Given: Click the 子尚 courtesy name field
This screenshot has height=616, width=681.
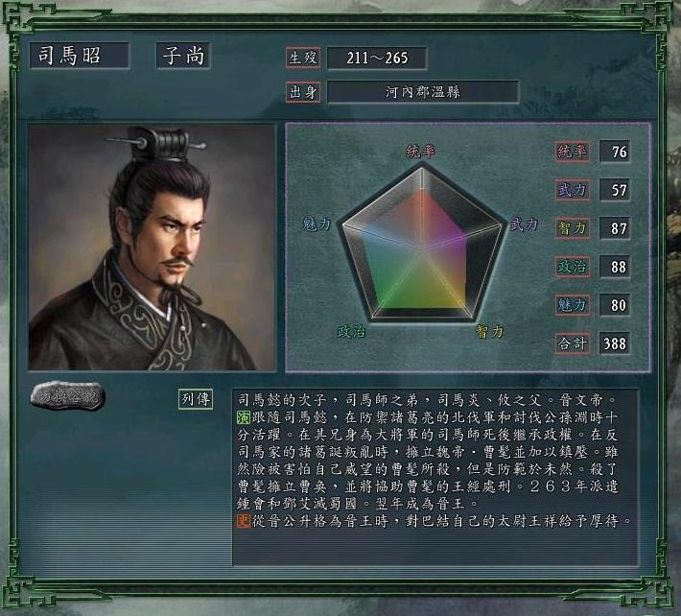Looking at the screenshot, I should pos(183,56).
